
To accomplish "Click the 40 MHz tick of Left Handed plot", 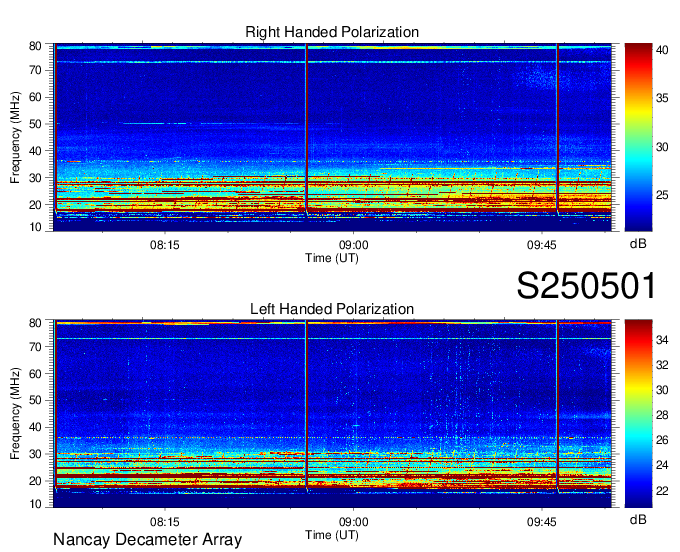I will click(x=35, y=427).
